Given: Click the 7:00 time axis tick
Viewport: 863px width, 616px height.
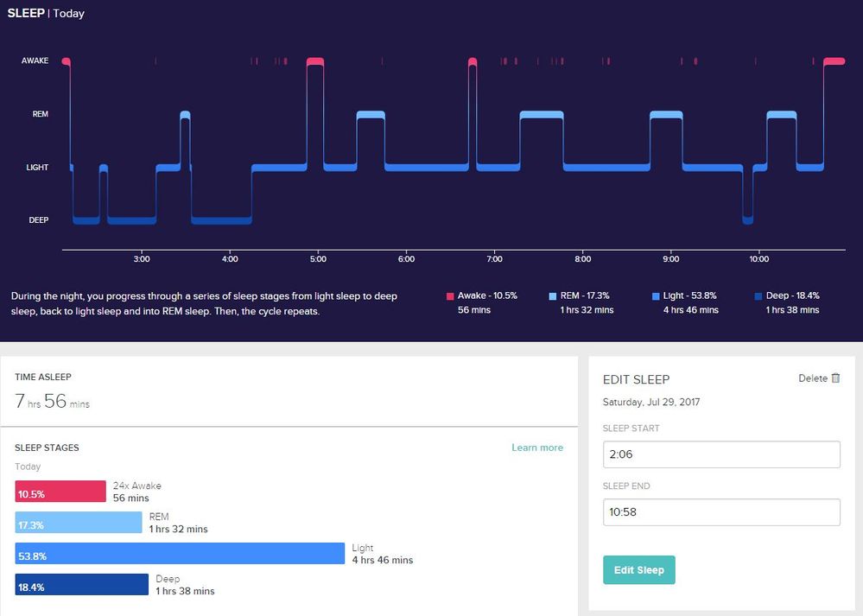Looking at the screenshot, I should tap(494, 258).
